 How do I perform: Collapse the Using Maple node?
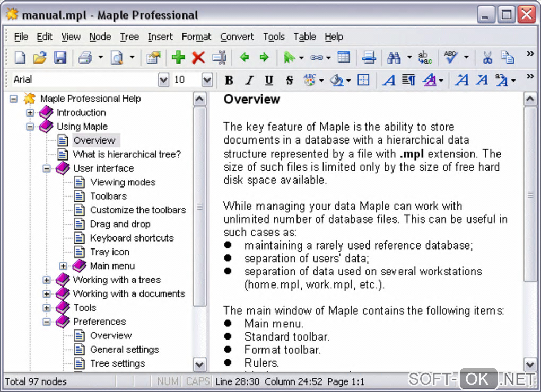point(30,127)
